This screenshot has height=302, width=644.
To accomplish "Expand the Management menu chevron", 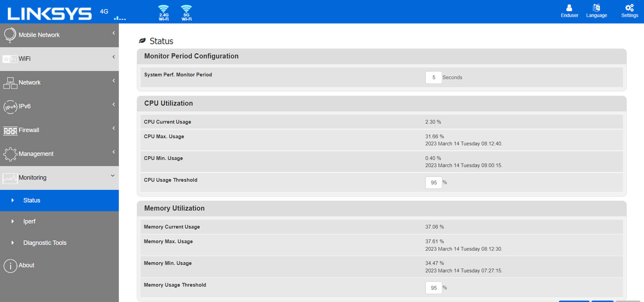I will 114,152.
